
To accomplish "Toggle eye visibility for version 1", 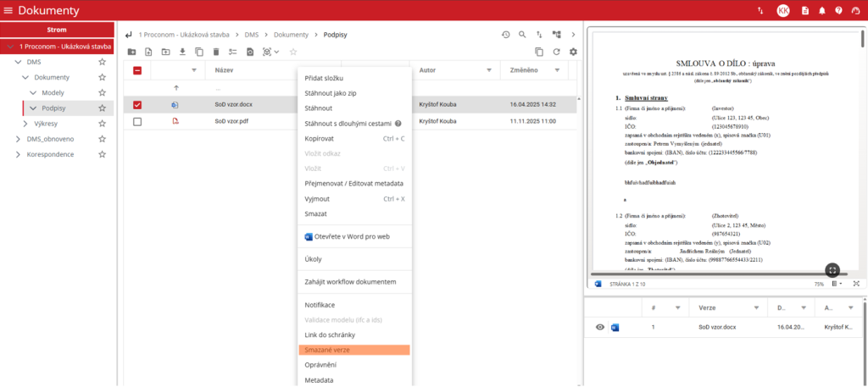I will coord(600,327).
